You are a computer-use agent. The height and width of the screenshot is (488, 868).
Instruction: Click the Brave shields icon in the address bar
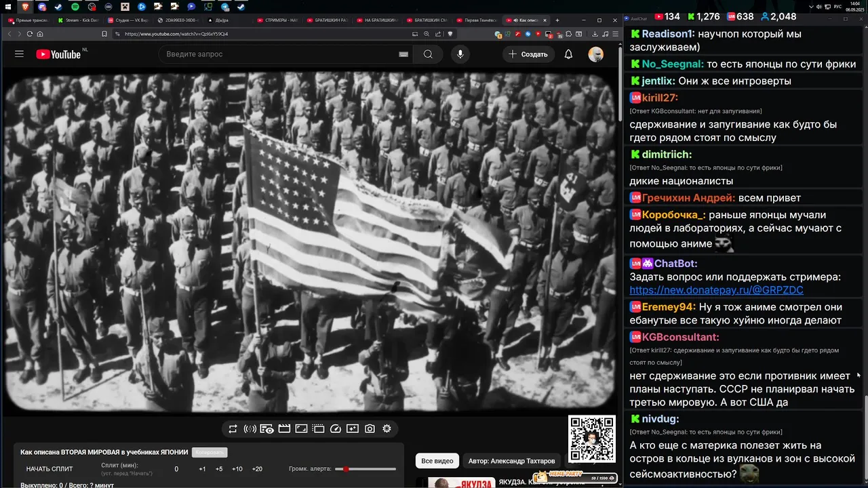point(449,34)
